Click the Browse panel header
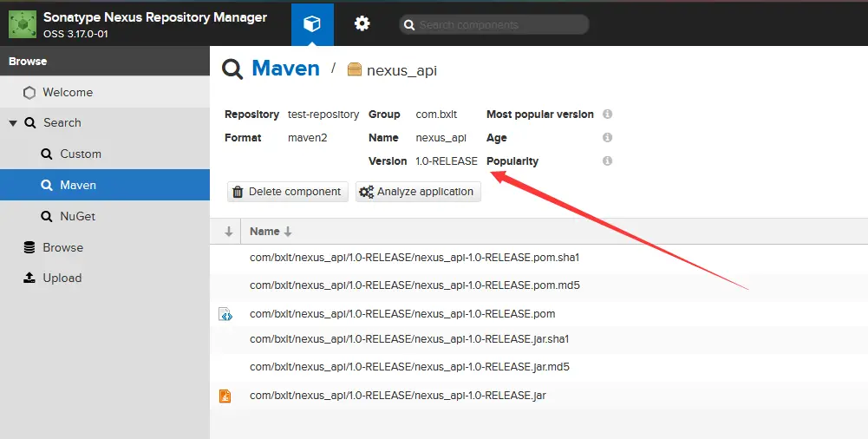Viewport: 868px width, 439px height. pyautogui.click(x=105, y=62)
